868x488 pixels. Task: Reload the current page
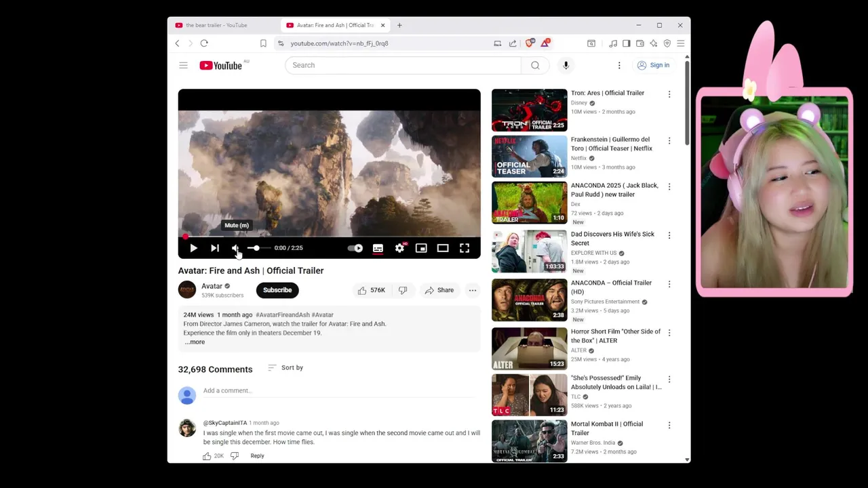(x=204, y=43)
